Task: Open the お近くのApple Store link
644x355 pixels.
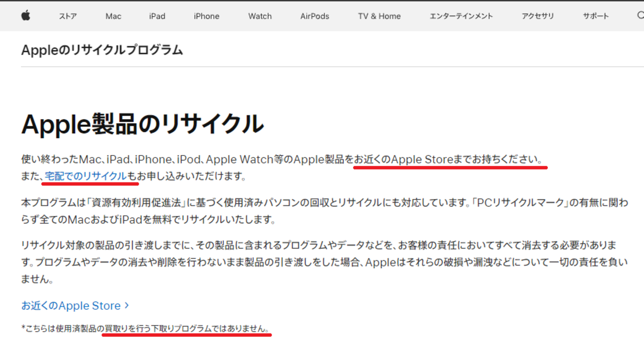Action: [x=75, y=305]
